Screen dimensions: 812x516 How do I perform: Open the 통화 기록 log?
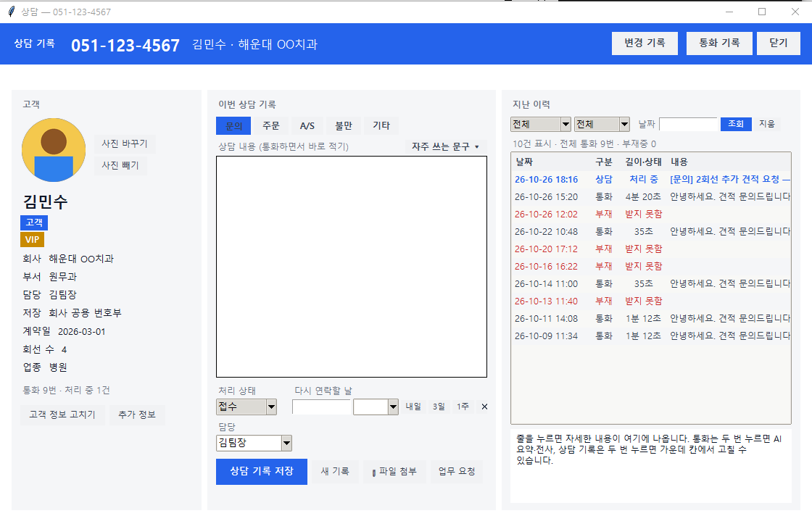(x=719, y=43)
